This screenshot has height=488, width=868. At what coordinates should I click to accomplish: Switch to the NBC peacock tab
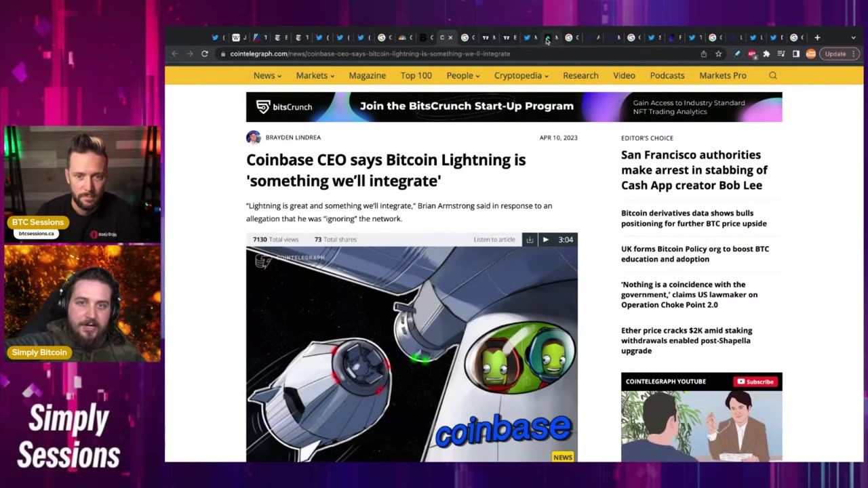403,37
